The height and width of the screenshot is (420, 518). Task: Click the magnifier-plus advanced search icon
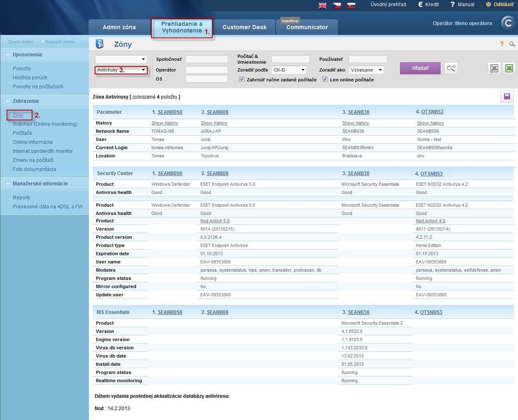click(x=451, y=68)
